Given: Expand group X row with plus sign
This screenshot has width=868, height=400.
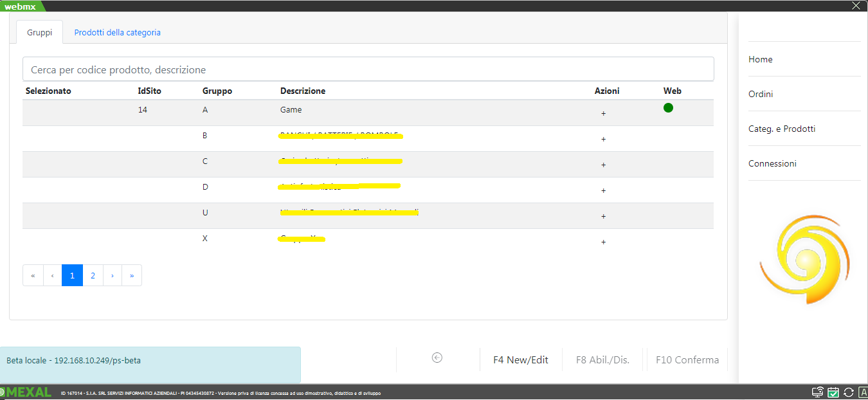Looking at the screenshot, I should (x=603, y=242).
